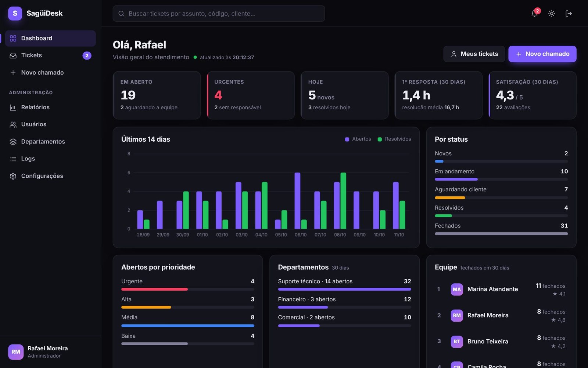Click the logout icon in header
The height and width of the screenshot is (368, 588).
pos(569,14)
